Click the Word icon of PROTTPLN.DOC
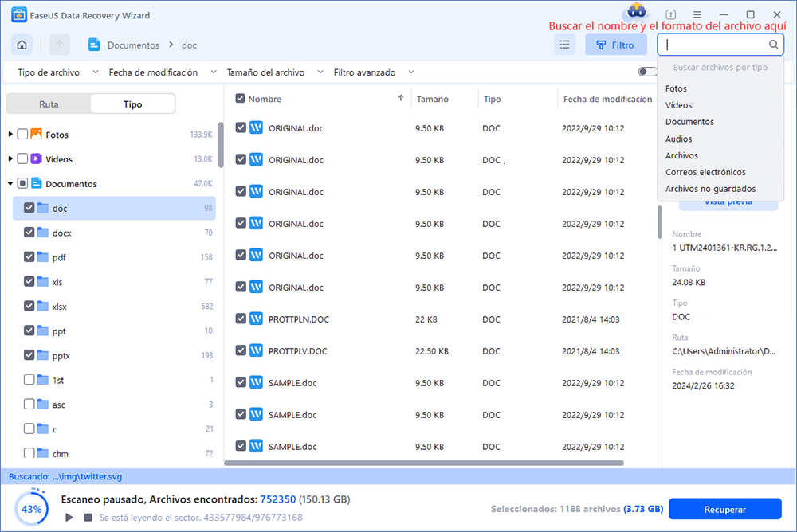Image resolution: width=797 pixels, height=532 pixels. click(x=256, y=319)
